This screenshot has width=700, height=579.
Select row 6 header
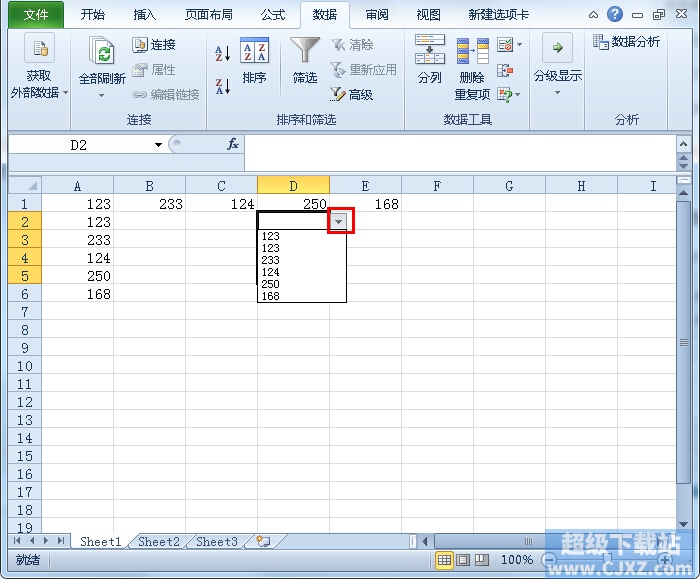[x=25, y=294]
